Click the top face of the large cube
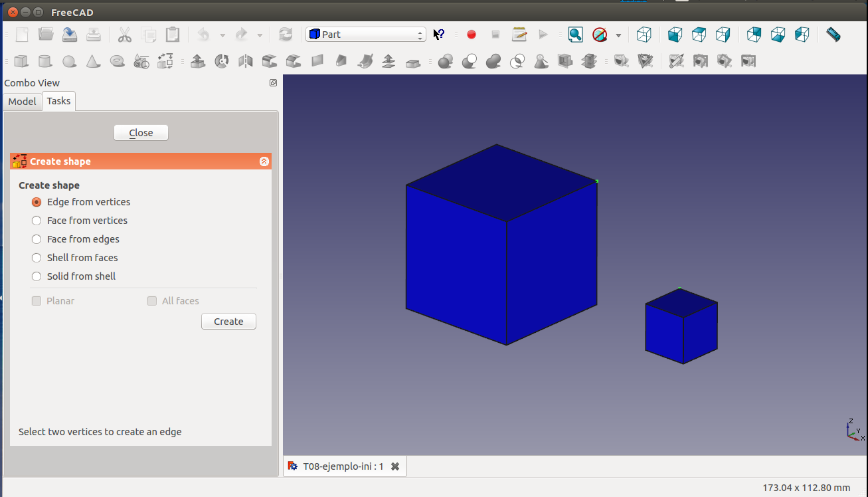Screen dimensions: 868x497 tap(501, 182)
